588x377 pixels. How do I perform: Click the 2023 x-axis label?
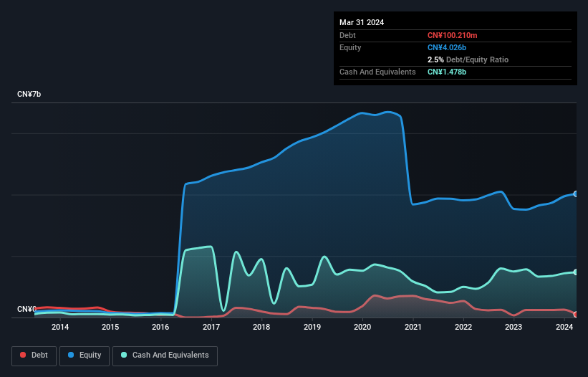[x=514, y=327]
